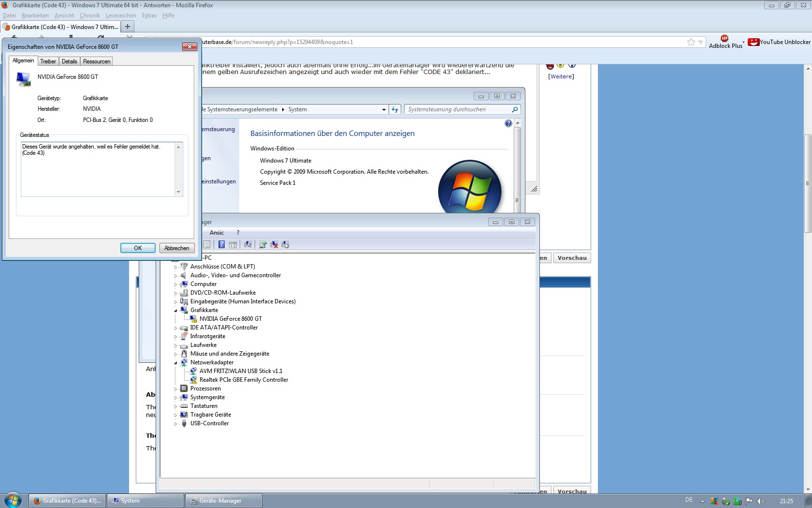Click the System breadcrumb in address bar
The width and height of the screenshot is (812, 508).
(298, 109)
